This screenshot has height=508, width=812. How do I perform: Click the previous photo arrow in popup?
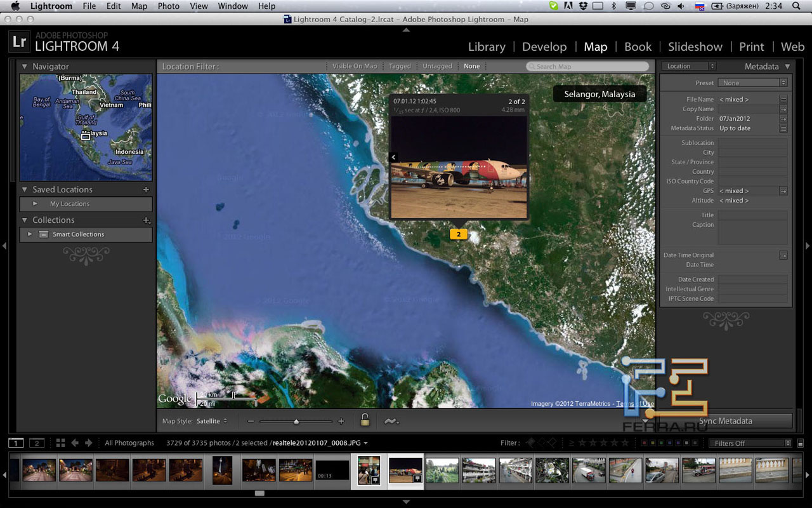pos(394,157)
